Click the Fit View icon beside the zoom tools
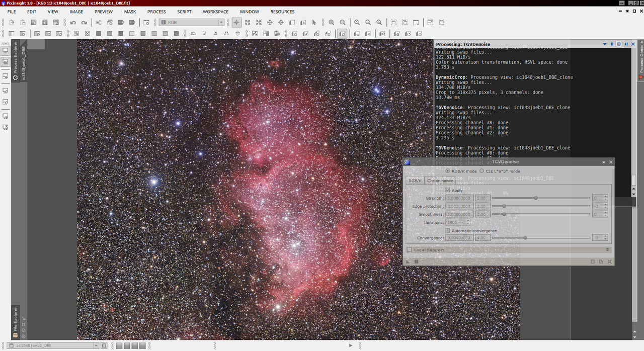The height and width of the screenshot is (351, 644). coord(393,22)
